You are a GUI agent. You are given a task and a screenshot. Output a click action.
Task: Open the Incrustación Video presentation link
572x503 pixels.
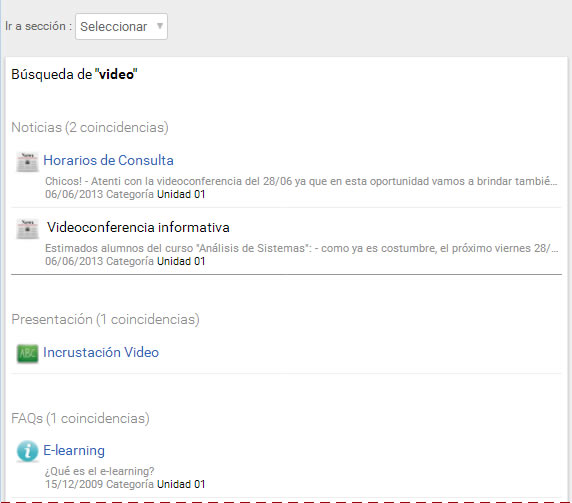click(101, 352)
